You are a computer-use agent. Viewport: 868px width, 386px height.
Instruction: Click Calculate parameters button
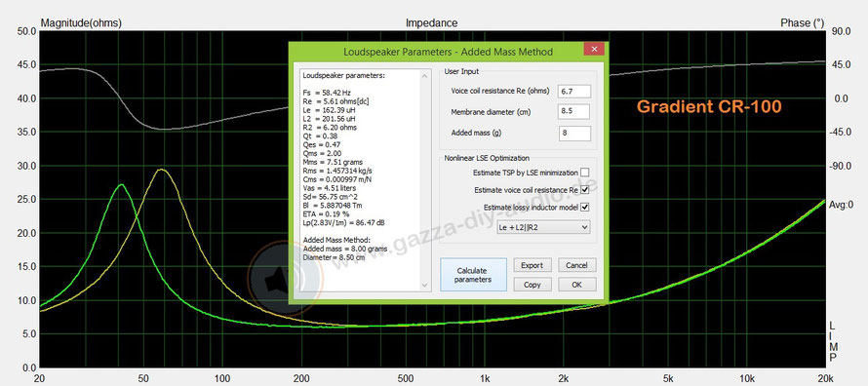pos(473,275)
